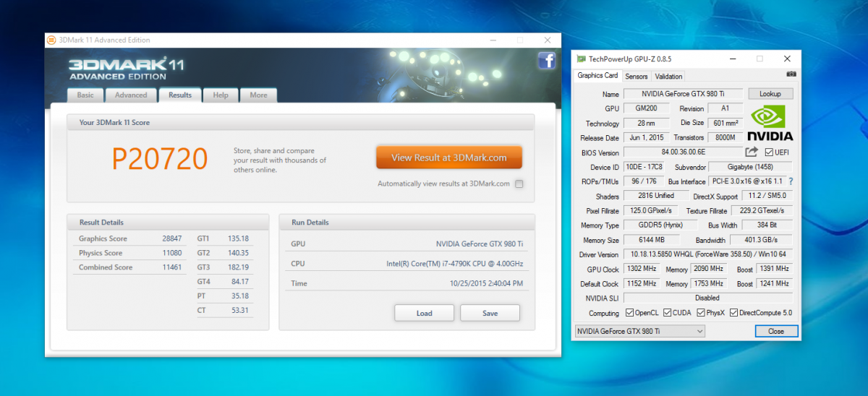Image resolution: width=868 pixels, height=396 pixels.
Task: Select the Results tab
Action: pyautogui.click(x=180, y=95)
